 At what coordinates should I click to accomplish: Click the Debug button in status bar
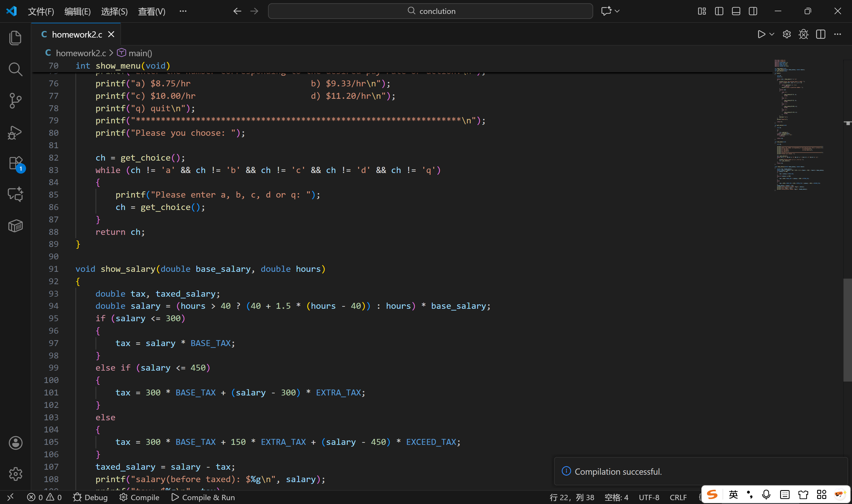pos(90,497)
